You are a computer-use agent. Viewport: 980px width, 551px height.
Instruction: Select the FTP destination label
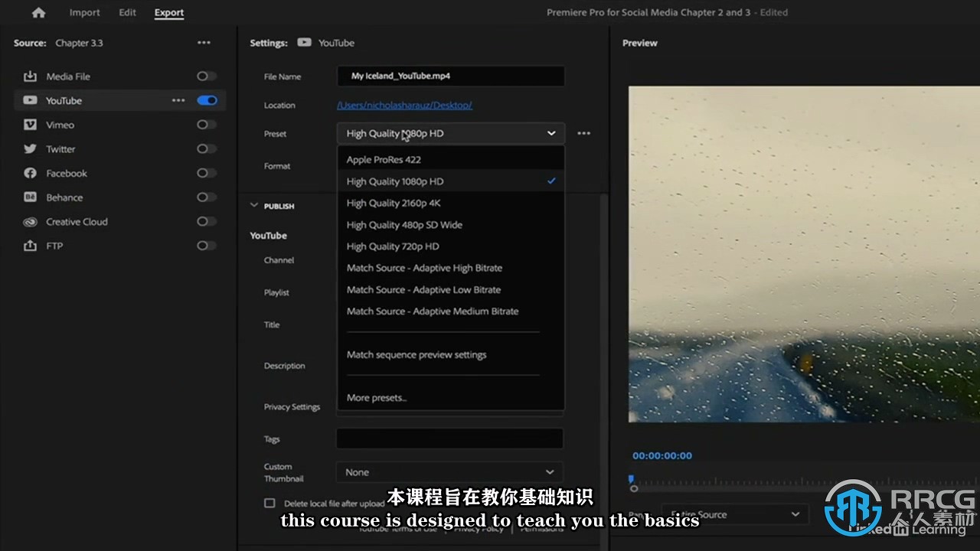pyautogui.click(x=54, y=246)
